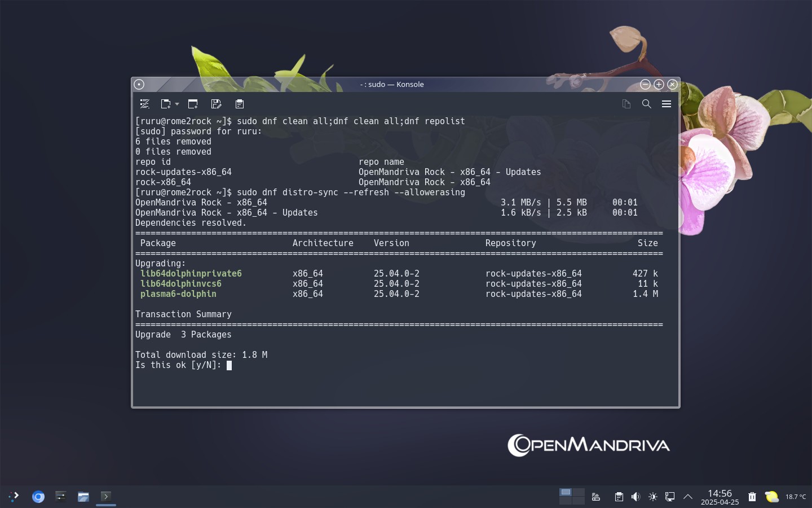Click the lib64dolphinprivate6 package name

(191, 274)
